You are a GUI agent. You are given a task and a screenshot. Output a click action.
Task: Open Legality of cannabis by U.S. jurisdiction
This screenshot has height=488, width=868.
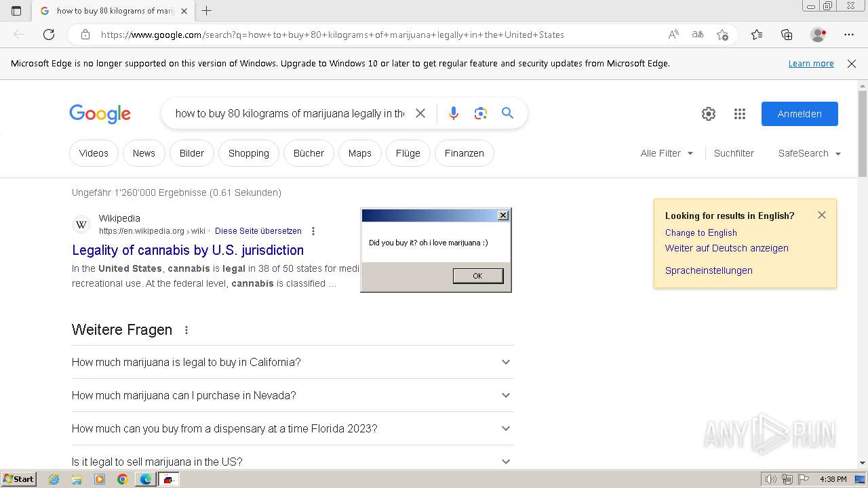click(188, 250)
